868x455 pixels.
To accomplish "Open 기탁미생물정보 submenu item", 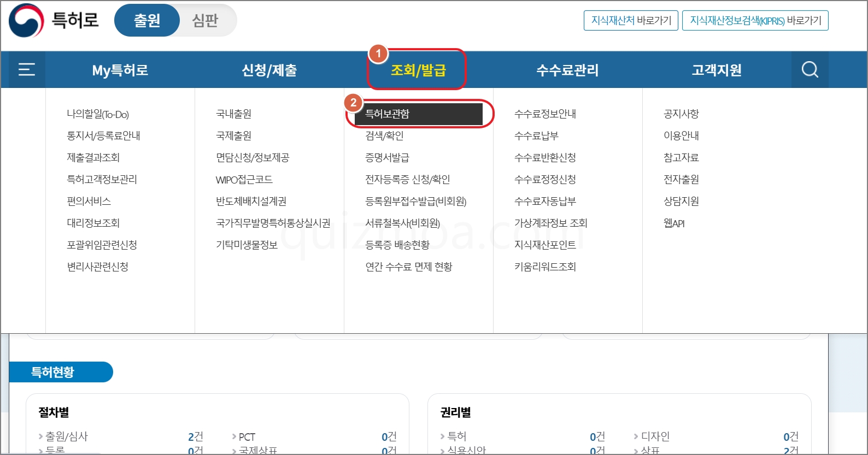I will (247, 245).
